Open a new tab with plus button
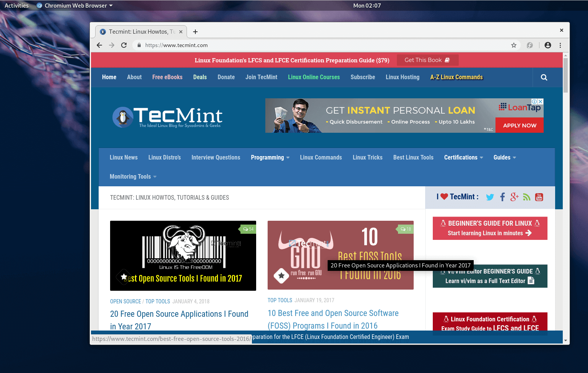This screenshot has height=373, width=588. coord(195,32)
